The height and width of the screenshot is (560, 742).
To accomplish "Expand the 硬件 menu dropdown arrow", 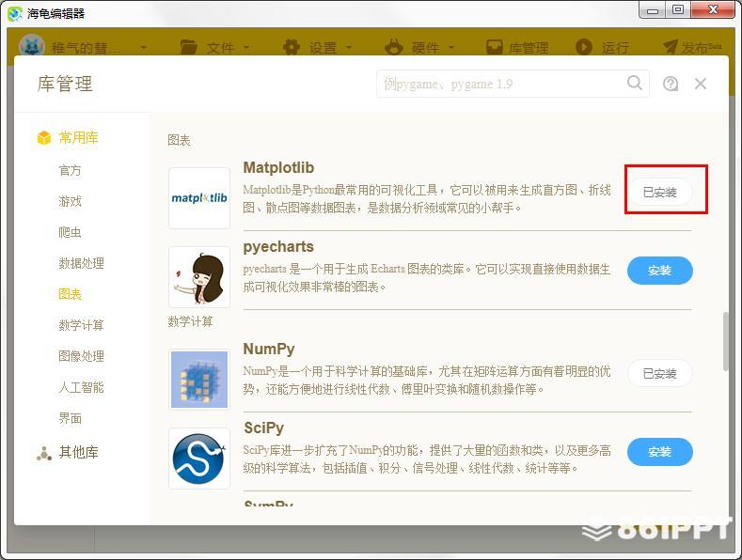I will coord(451,48).
